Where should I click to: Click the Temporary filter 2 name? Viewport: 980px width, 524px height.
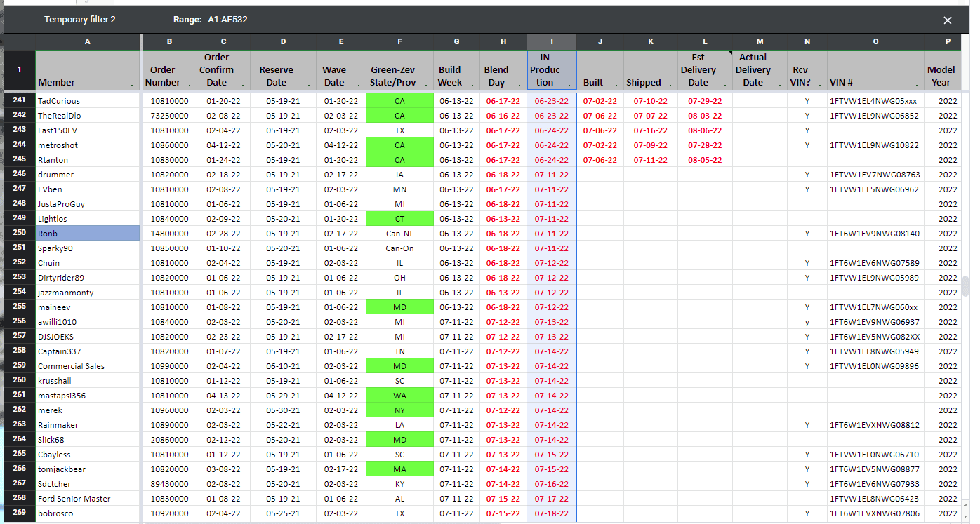pos(80,20)
